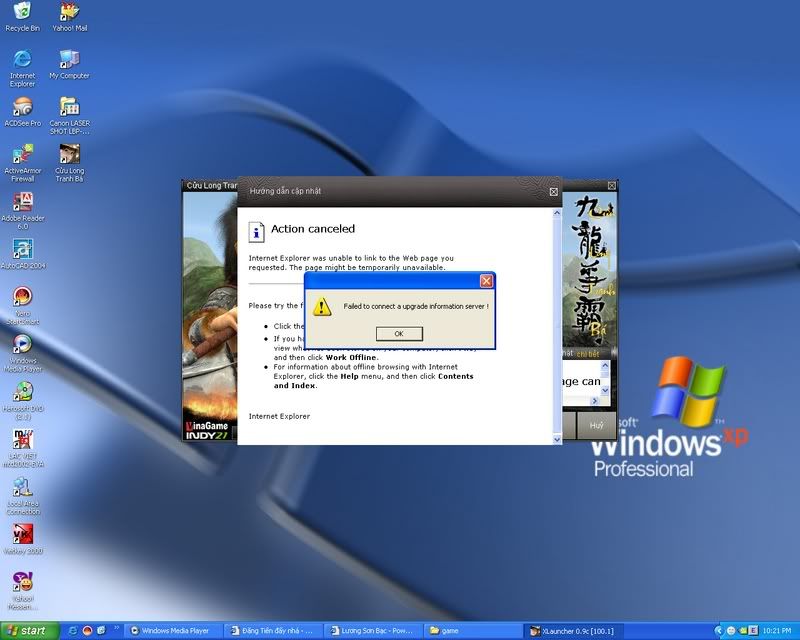The height and width of the screenshot is (640, 800).
Task: Close the Cửu Long Tranh Bá launcher window
Action: [x=612, y=186]
